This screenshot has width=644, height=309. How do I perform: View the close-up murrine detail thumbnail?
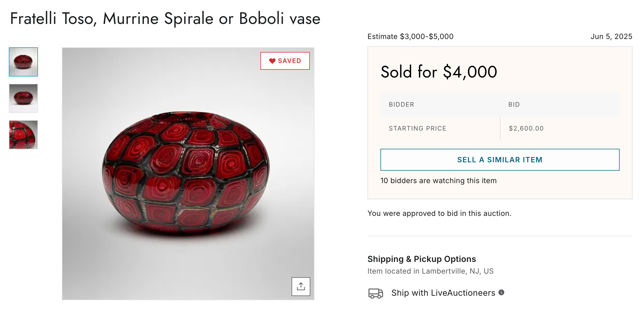pos(23,135)
